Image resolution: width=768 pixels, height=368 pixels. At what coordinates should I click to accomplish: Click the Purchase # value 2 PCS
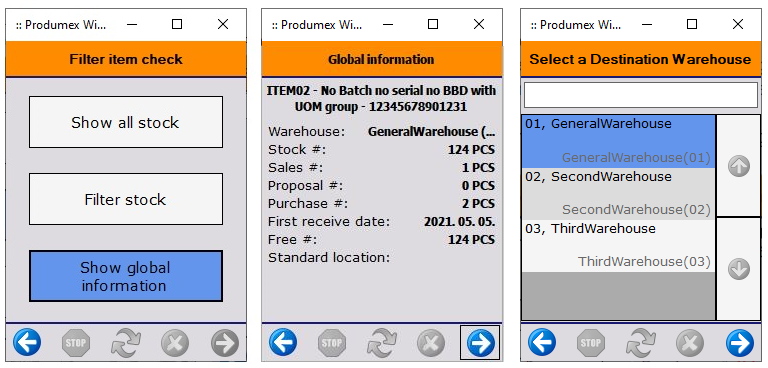pyautogui.click(x=478, y=203)
